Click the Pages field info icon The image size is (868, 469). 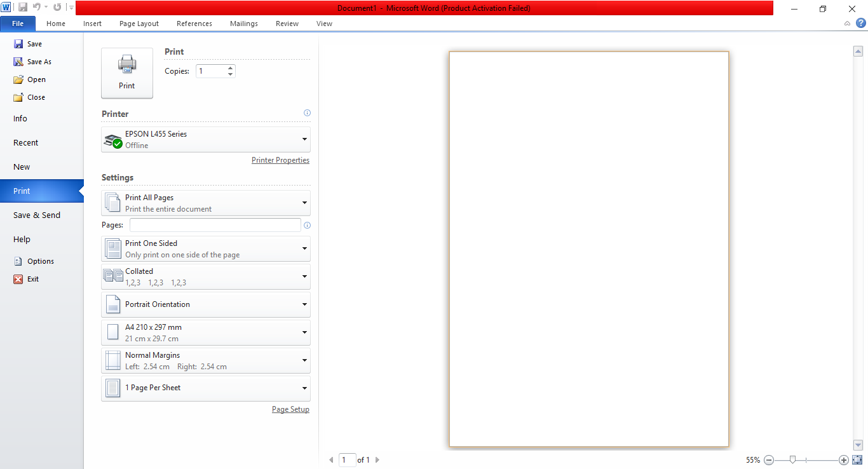point(307,226)
